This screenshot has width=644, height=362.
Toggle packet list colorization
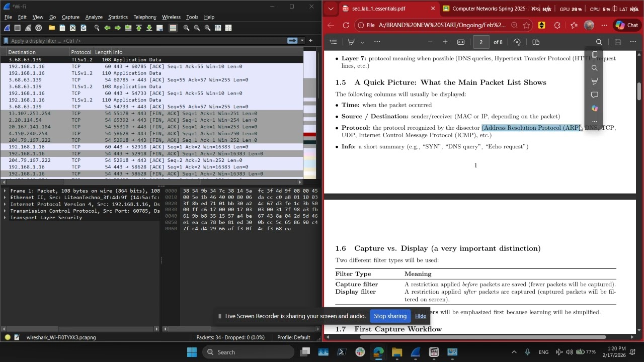173,28
